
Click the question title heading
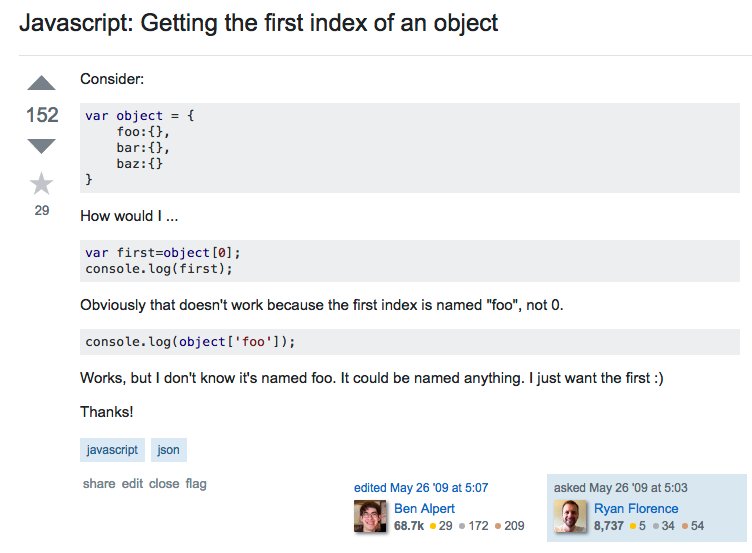tap(258, 23)
